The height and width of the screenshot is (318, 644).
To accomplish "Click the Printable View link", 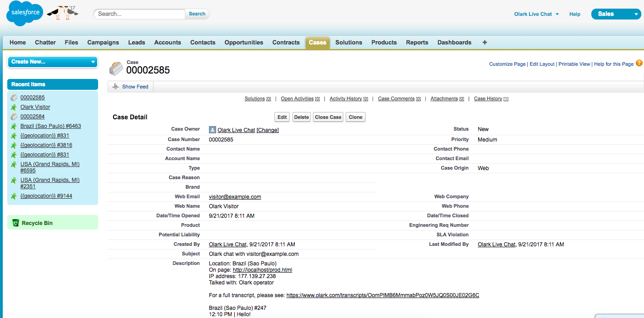I will click(x=574, y=64).
